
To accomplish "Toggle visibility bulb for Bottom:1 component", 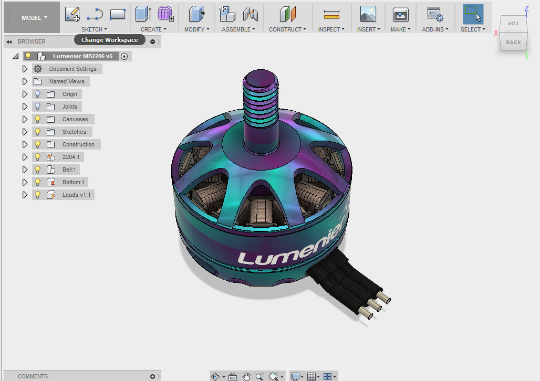I will coord(38,182).
